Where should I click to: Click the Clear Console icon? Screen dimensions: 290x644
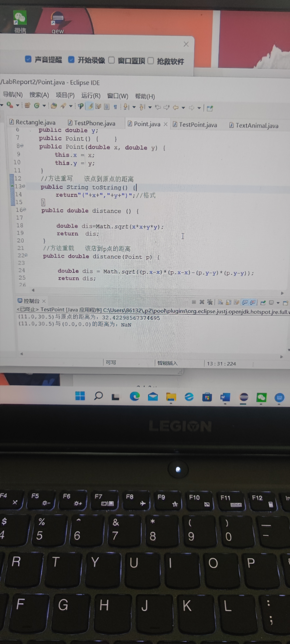pyautogui.click(x=220, y=302)
